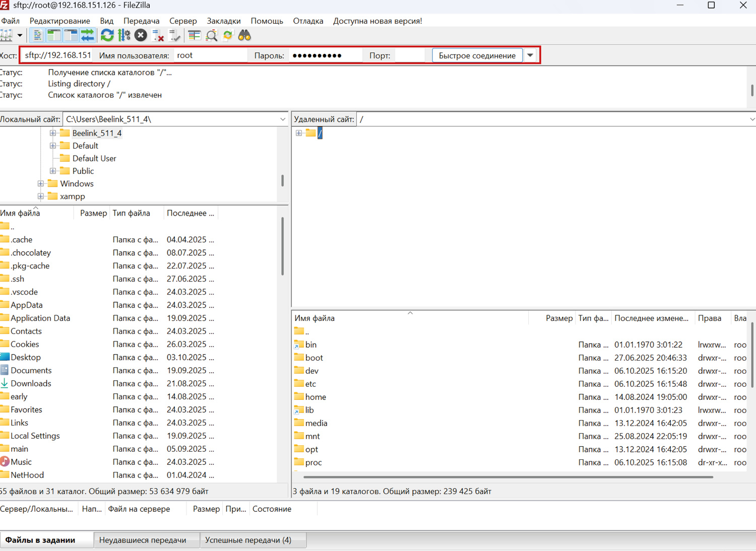
Task: Disconnect from the current server
Action: tap(158, 36)
